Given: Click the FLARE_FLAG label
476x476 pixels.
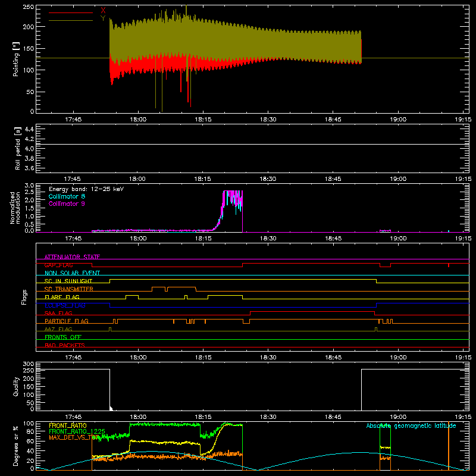Looking at the screenshot, I should (62, 297).
